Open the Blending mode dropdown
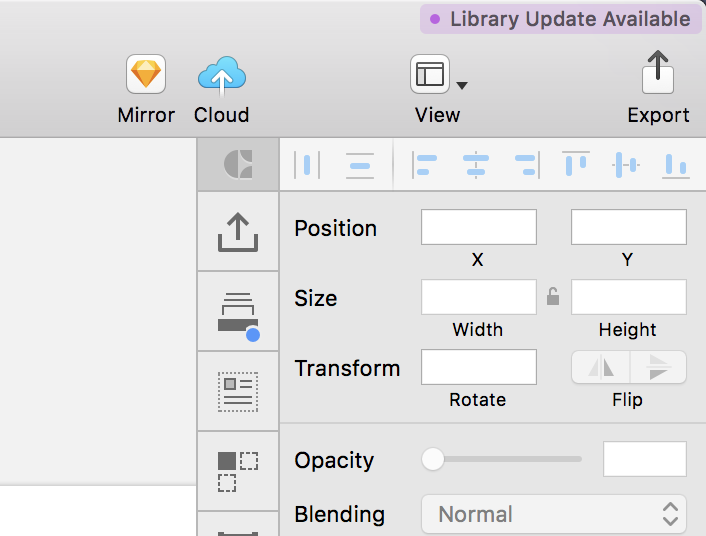Screen dimensions: 706x536 click(554, 514)
